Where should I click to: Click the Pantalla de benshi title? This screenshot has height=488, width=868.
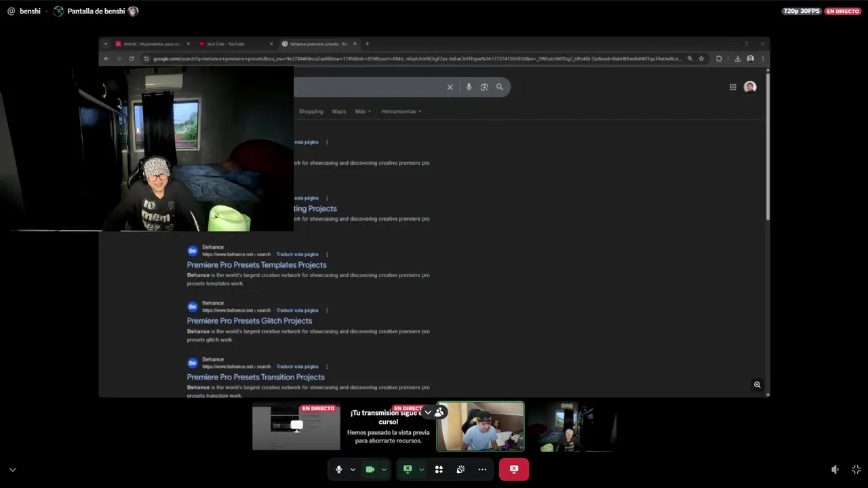coord(96,11)
